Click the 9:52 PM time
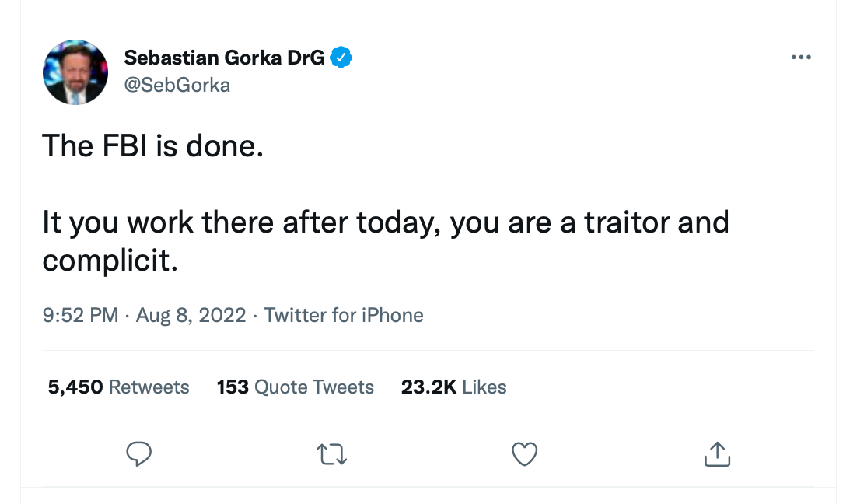 [x=80, y=315]
